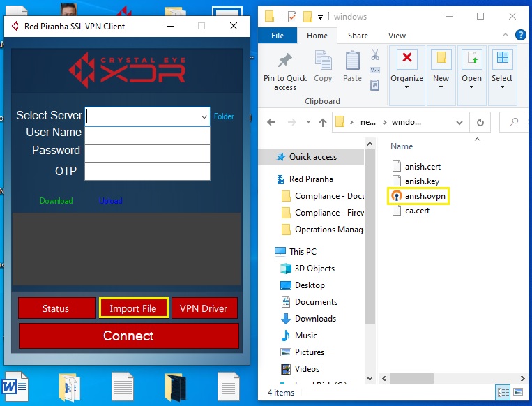Click the Copy path icon in Clipboard group
Viewport: 532px width, 406px height.
[375, 70]
